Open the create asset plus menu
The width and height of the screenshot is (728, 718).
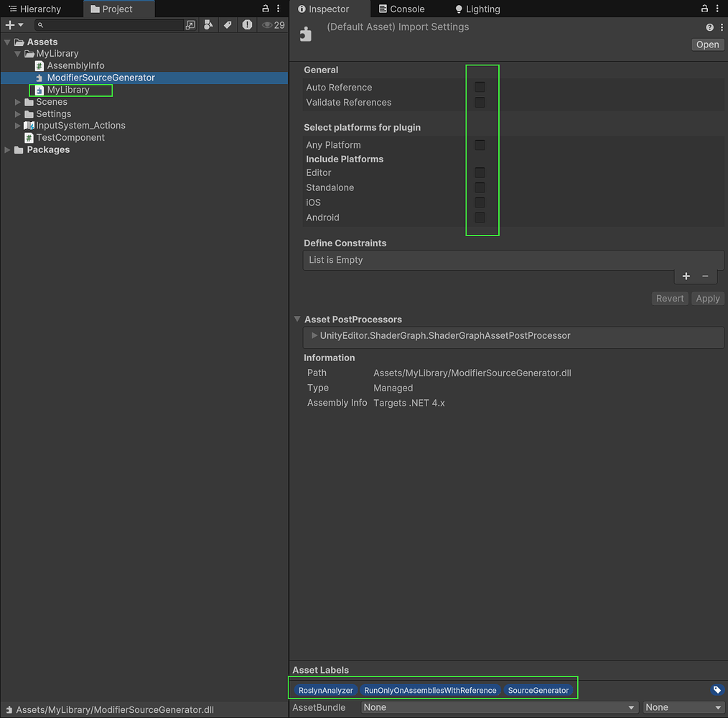click(x=11, y=24)
